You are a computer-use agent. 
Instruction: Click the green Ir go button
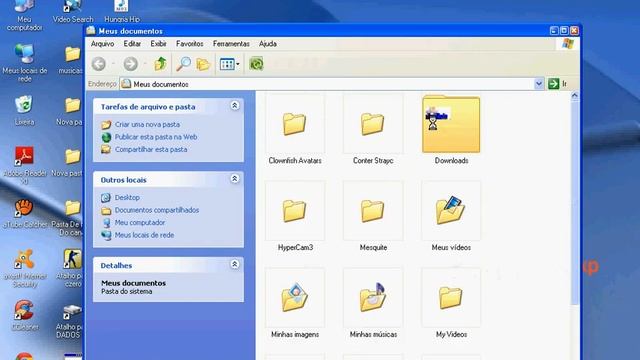click(x=558, y=84)
